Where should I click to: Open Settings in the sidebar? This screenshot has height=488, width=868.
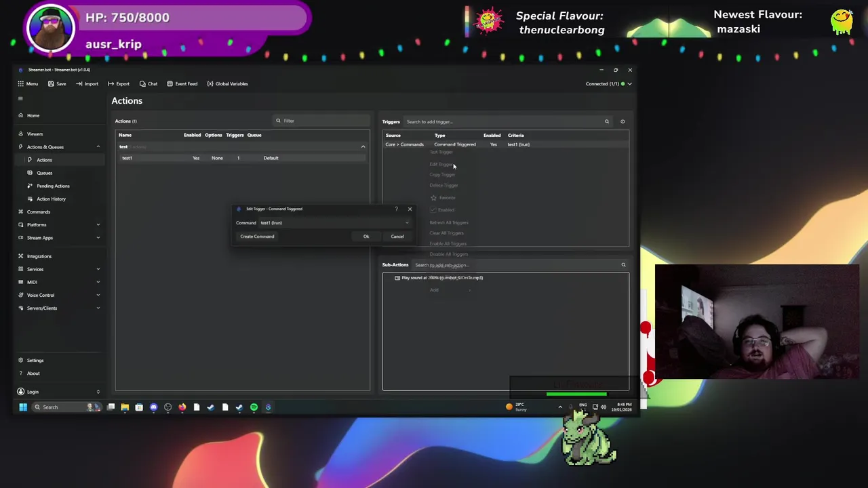[35, 360]
